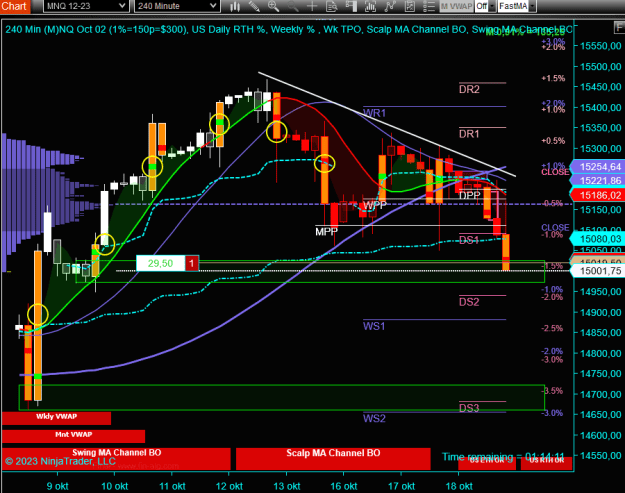Toggle Swing MA Channel BO button
Image resolution: width=625 pixels, height=493 pixels.
pos(116,458)
